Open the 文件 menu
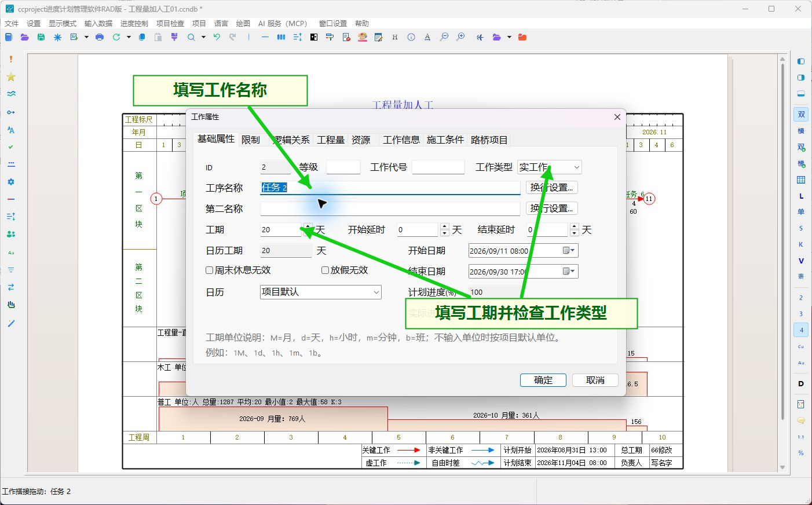The image size is (812, 505). click(12, 23)
